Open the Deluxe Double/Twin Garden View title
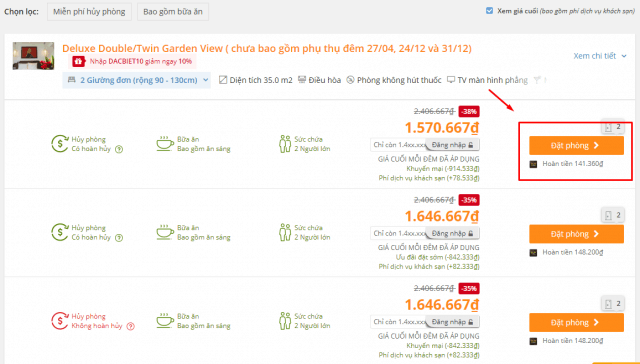Screen dimensions: 640x364 tap(267, 48)
